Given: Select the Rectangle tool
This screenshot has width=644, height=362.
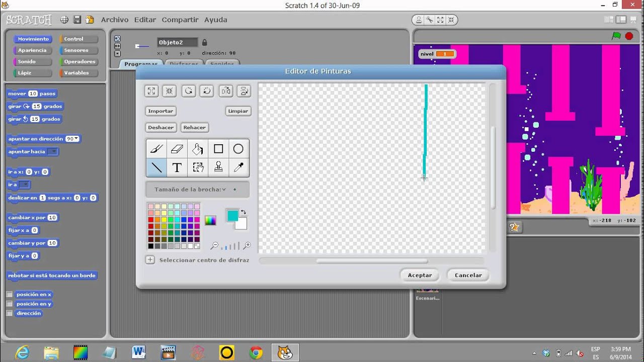Looking at the screenshot, I should click(218, 149).
